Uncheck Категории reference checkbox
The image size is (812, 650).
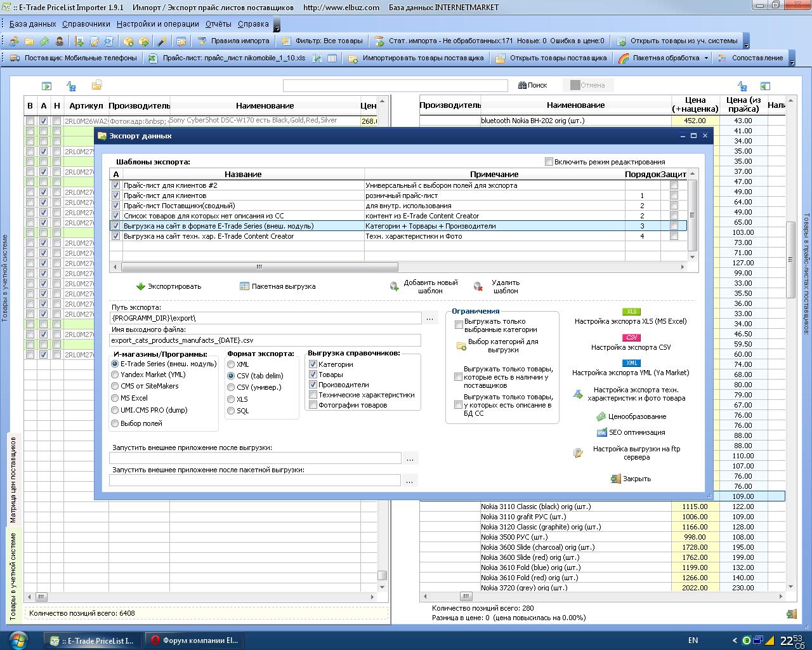(x=313, y=364)
